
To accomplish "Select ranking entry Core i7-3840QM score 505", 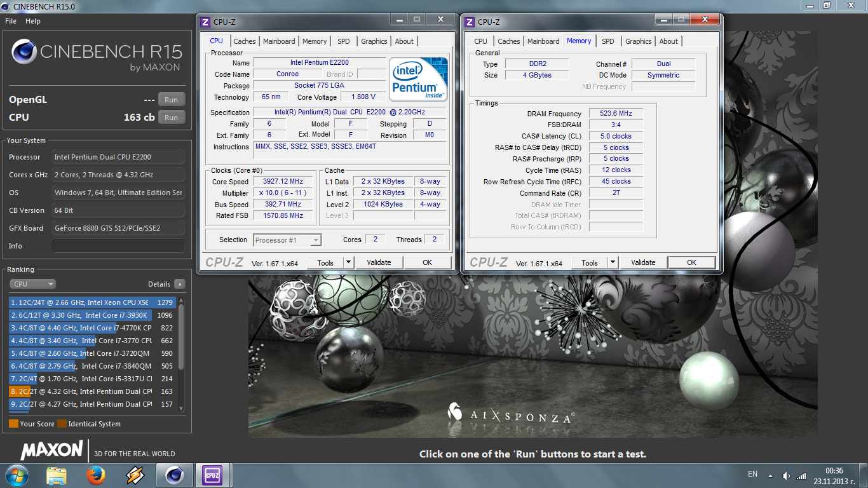I will (x=92, y=366).
